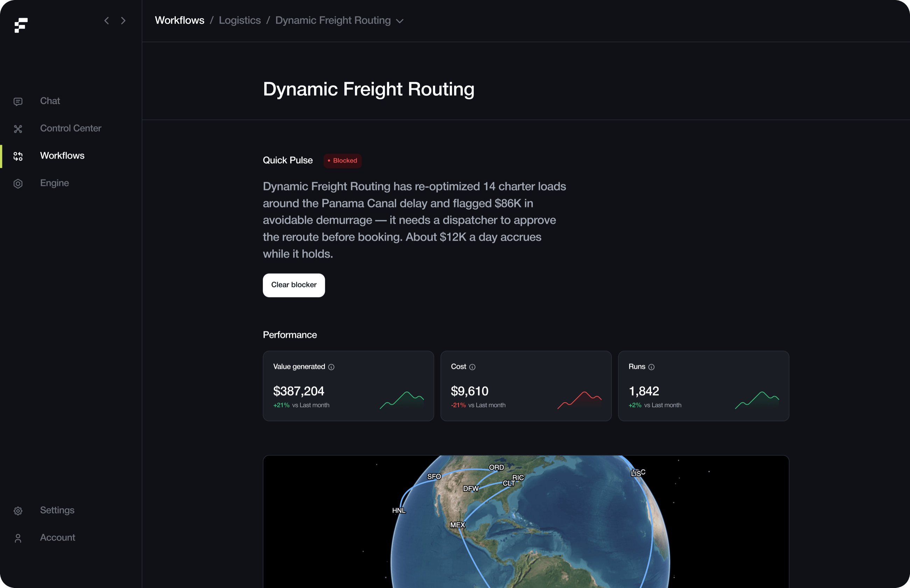This screenshot has height=588, width=910.
Task: Click the Workflows sidebar icon
Action: pyautogui.click(x=18, y=156)
